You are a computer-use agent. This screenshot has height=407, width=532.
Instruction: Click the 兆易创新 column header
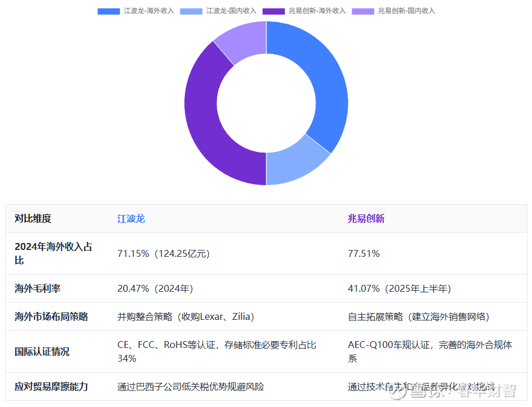(x=366, y=218)
